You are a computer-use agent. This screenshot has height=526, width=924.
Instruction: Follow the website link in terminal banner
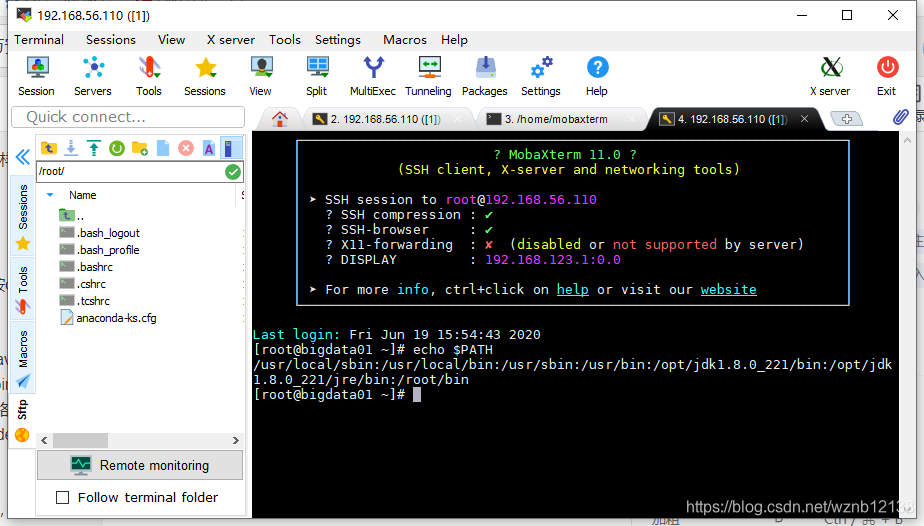click(728, 290)
